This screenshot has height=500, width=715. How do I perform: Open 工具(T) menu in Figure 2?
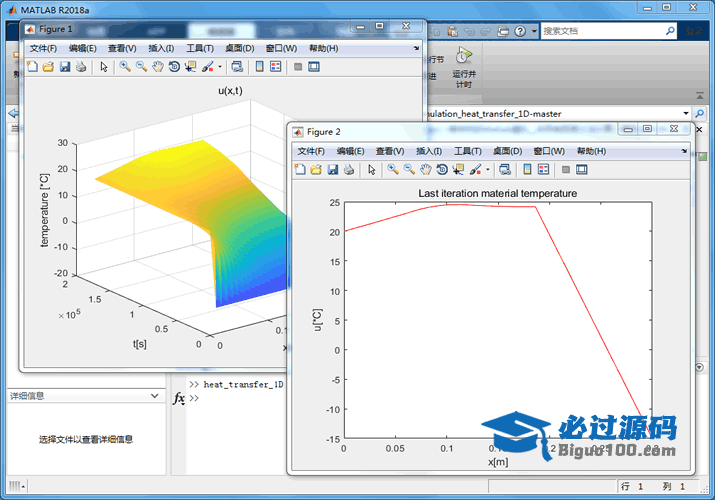click(x=467, y=151)
